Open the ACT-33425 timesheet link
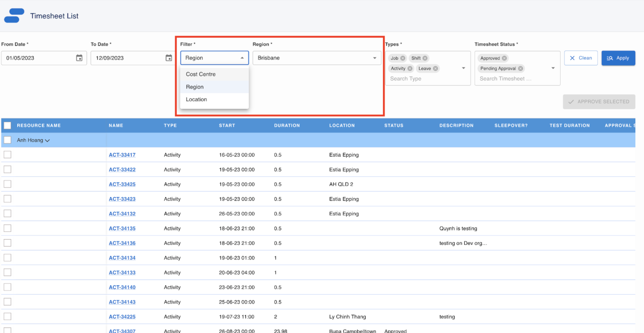 point(122,184)
